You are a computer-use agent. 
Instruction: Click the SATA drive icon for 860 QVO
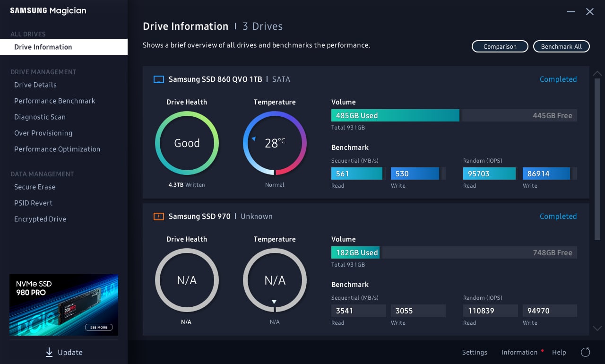pyautogui.click(x=158, y=79)
